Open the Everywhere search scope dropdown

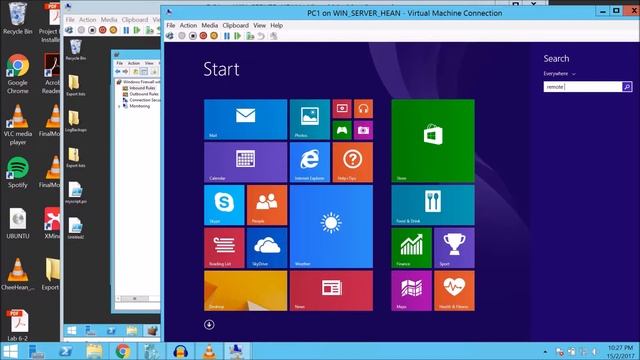559,74
